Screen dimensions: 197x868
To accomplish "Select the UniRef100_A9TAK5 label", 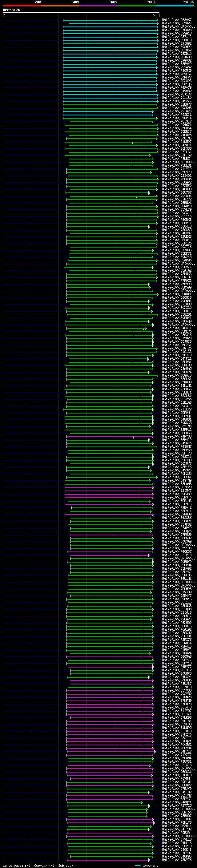I will [177, 111].
